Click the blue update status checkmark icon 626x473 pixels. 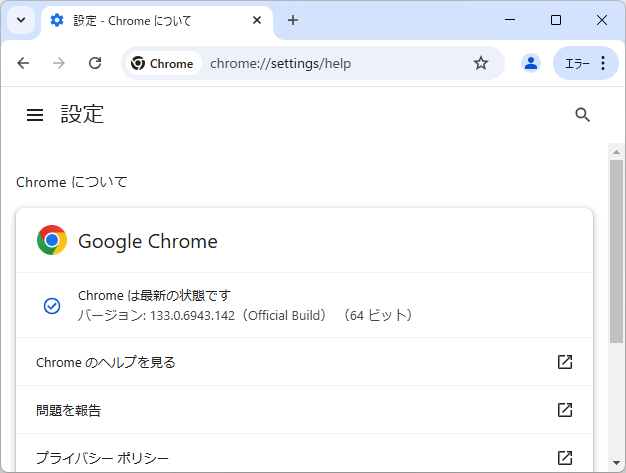coord(52,306)
